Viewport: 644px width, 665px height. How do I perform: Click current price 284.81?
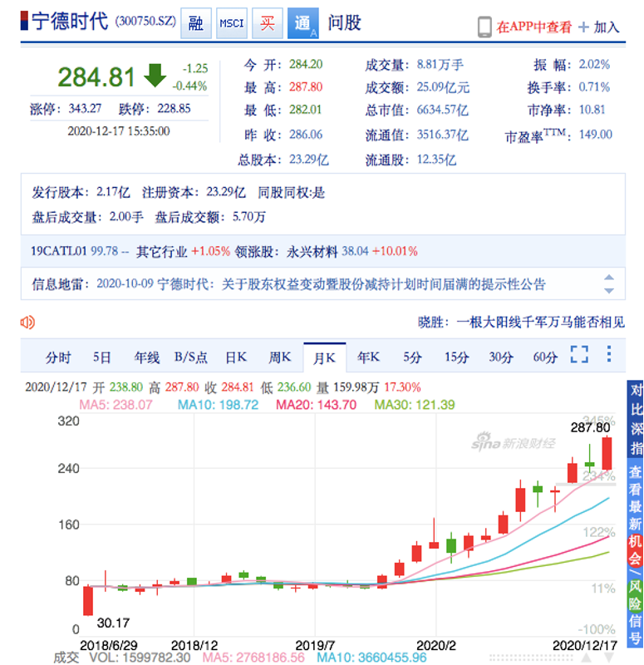pos(96,77)
